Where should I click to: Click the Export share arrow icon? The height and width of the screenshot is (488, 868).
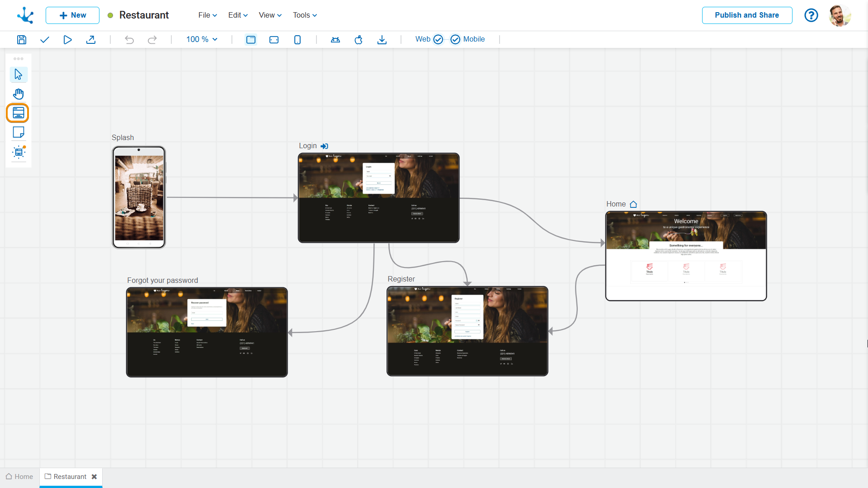(x=91, y=40)
